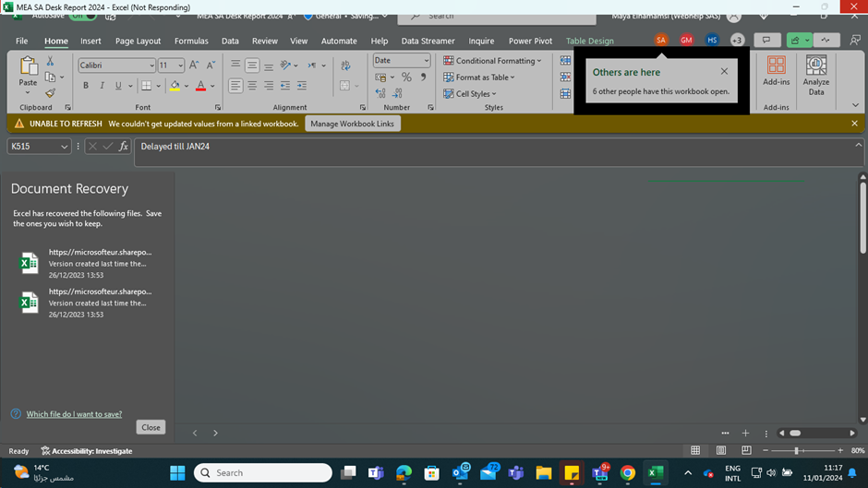868x488 pixels.
Task: Click the Wrap Text icon
Action: coord(345,65)
